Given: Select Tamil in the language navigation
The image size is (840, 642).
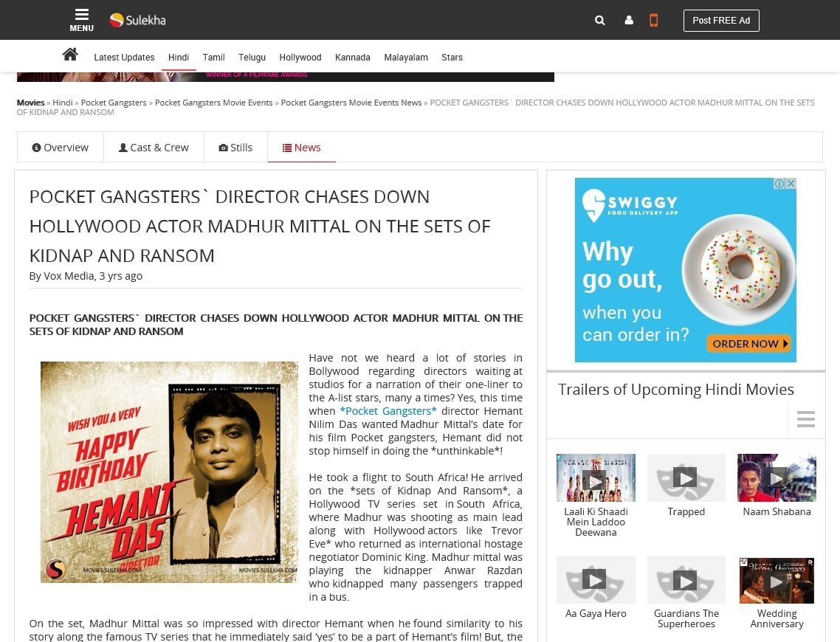Looking at the screenshot, I should point(214,58).
